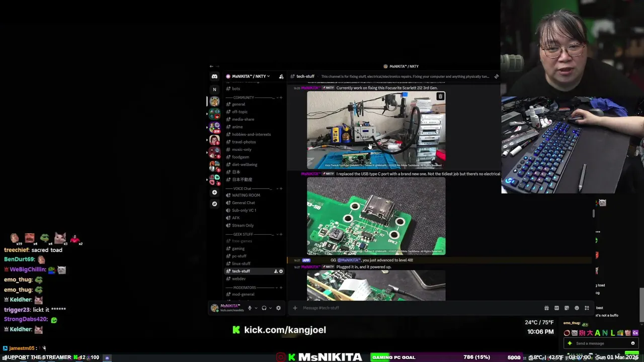Open the microphone input options arrow

point(256,308)
